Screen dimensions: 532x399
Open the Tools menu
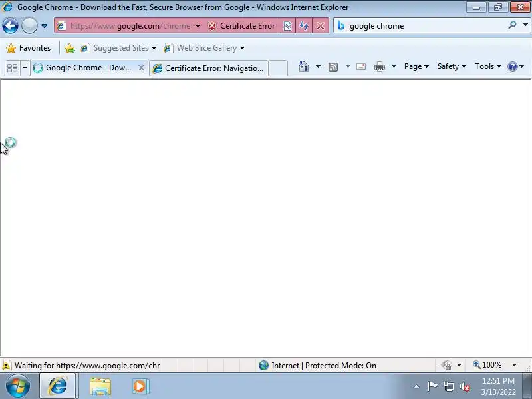tap(488, 66)
